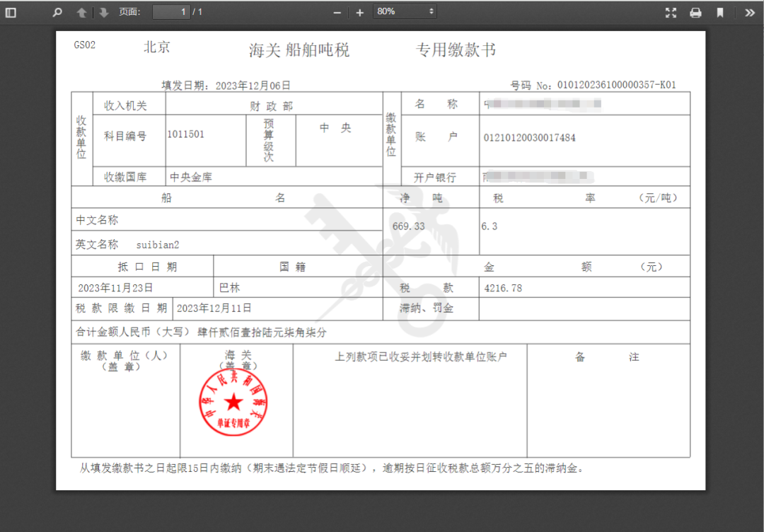The height and width of the screenshot is (532, 764).
Task: Click the page number input field
Action: 171,12
